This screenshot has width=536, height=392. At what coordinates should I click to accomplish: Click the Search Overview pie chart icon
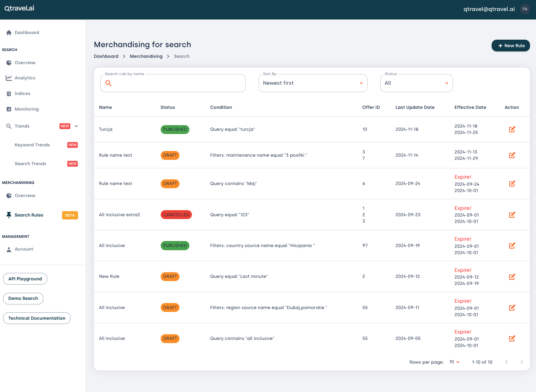coord(9,63)
